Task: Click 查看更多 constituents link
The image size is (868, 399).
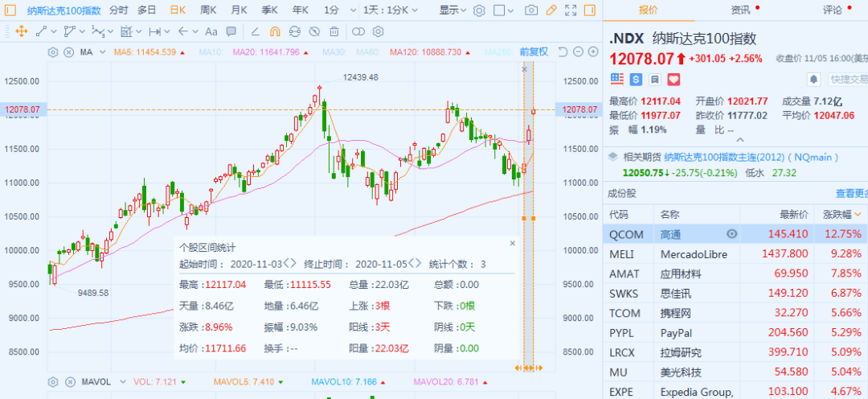Action: [851, 193]
